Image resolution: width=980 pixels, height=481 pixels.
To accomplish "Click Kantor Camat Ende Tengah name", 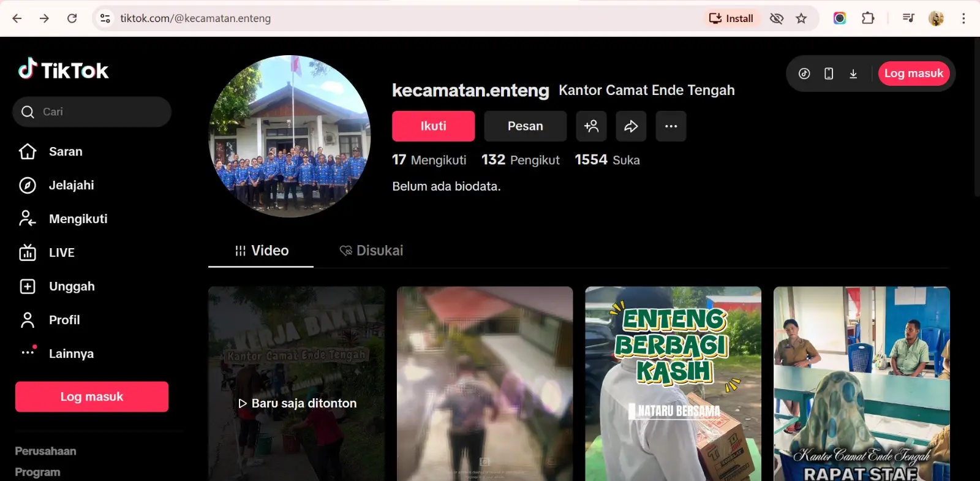I will (x=647, y=90).
